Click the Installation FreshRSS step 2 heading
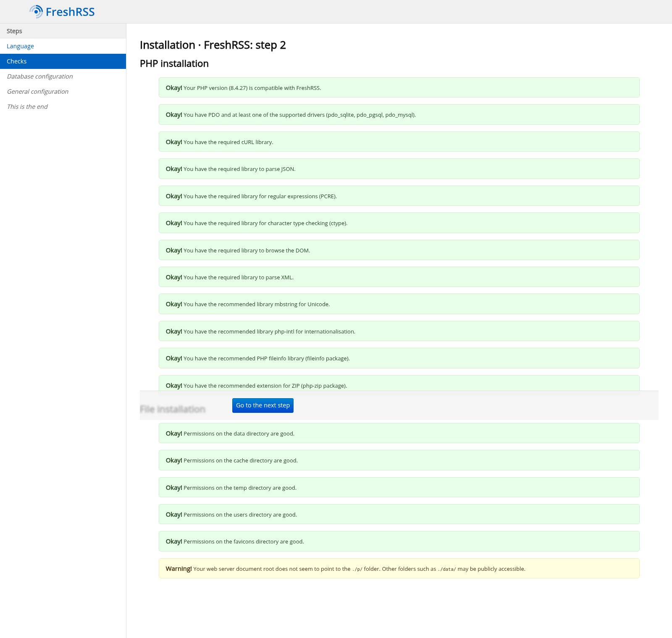This screenshot has width=672, height=638. (213, 45)
